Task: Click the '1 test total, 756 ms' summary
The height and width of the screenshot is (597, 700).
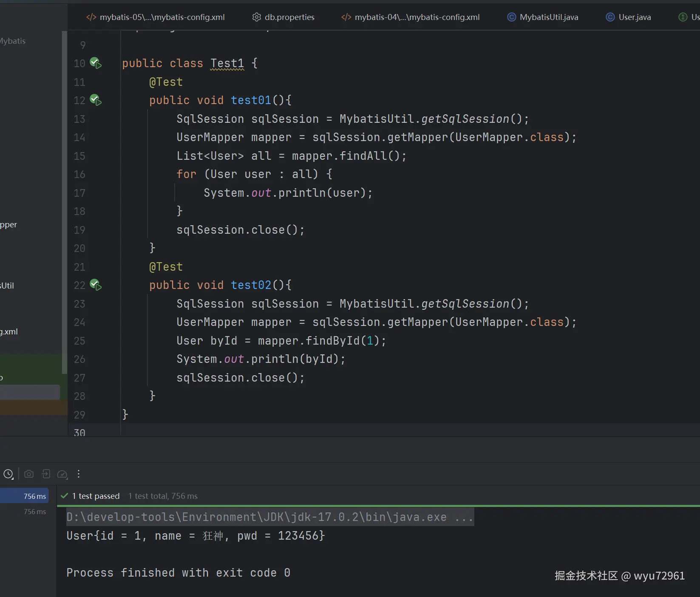Action: [x=163, y=496]
